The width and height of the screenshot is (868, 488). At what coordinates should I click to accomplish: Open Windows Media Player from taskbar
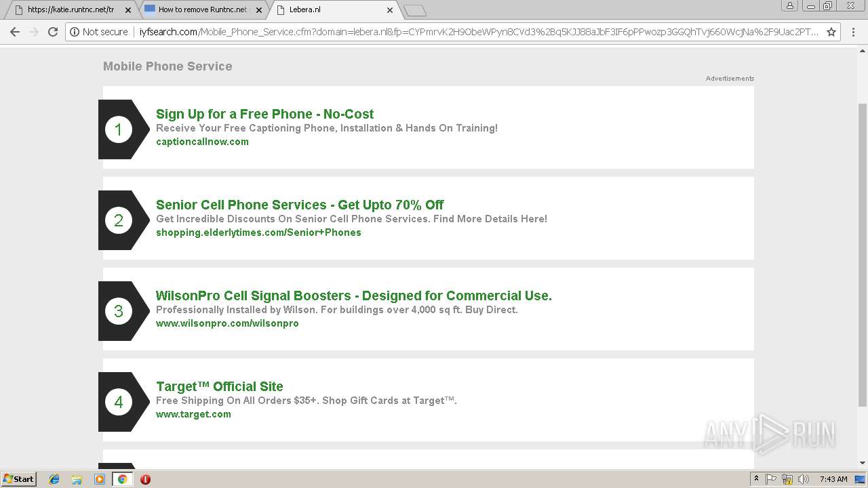pos(100,479)
